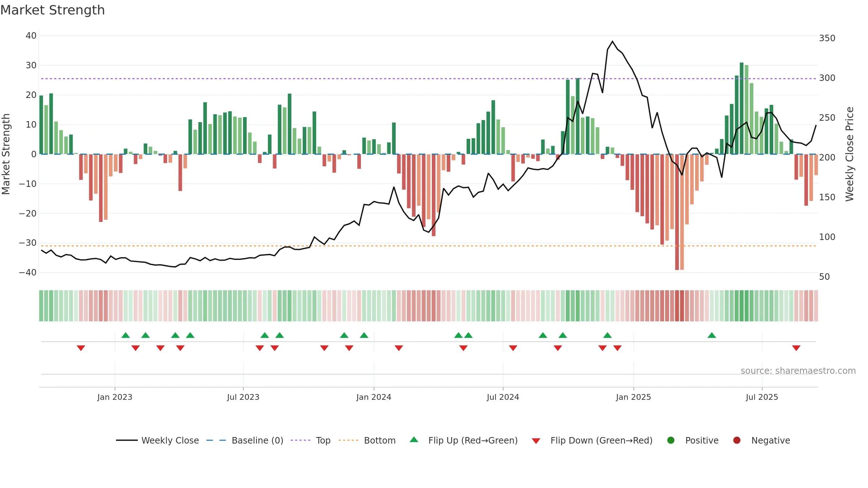Viewport: 868px width, 488px height.
Task: Click the 350 price axis value
Action: pos(827,38)
